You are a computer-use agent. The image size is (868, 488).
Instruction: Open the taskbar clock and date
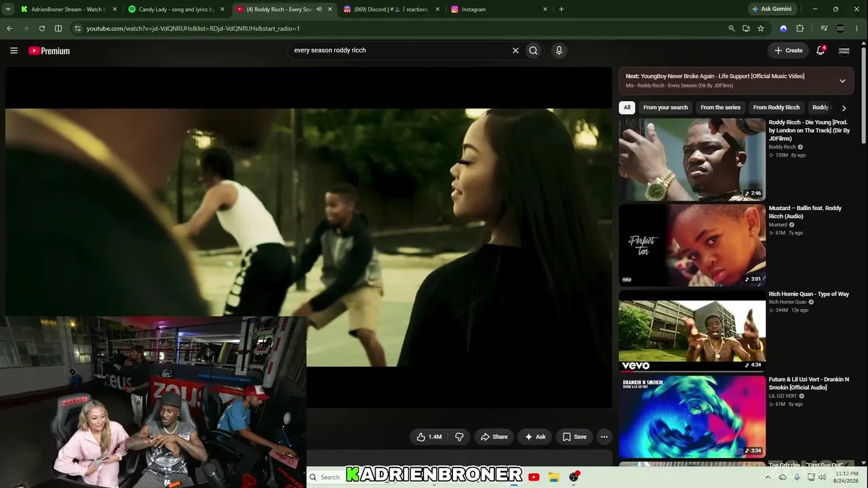pyautogui.click(x=846, y=477)
